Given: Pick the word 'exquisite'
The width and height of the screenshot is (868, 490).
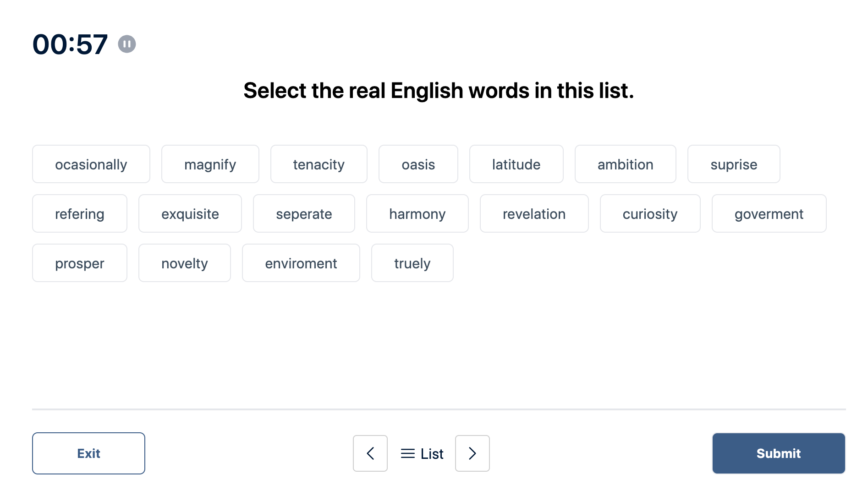Looking at the screenshot, I should click(190, 213).
